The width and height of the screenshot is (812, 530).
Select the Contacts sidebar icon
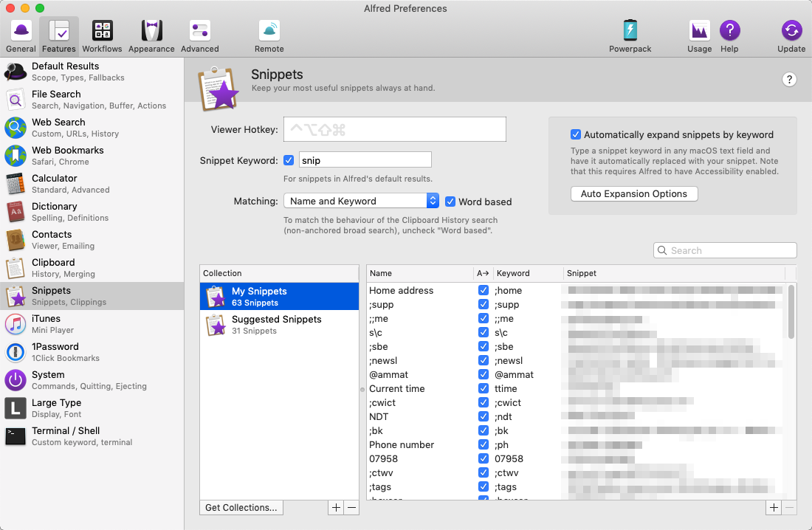(16, 239)
